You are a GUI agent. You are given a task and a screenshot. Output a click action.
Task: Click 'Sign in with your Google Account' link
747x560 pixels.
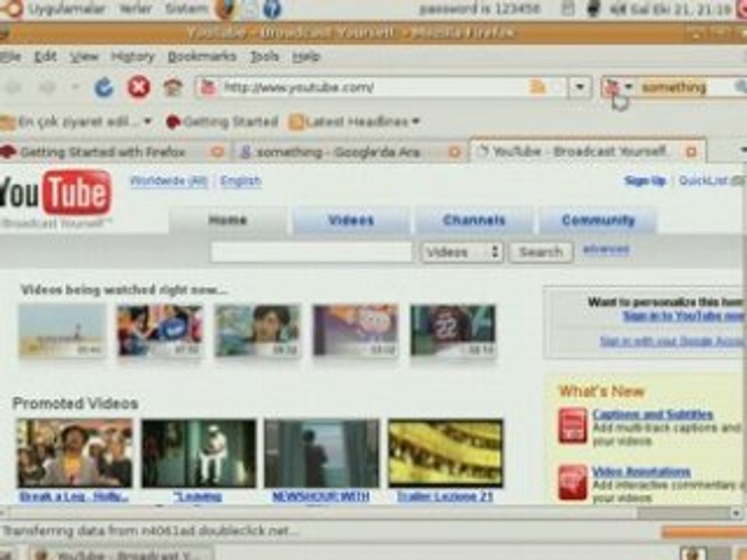click(x=671, y=341)
